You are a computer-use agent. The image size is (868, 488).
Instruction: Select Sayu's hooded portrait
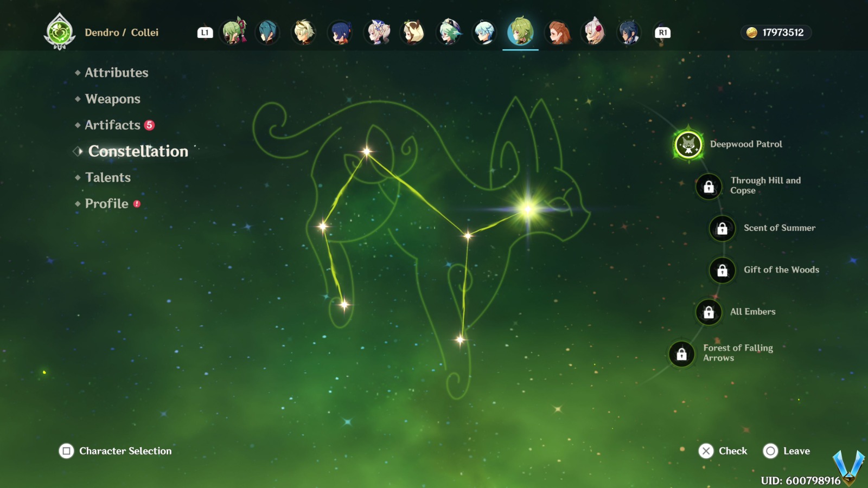(413, 32)
